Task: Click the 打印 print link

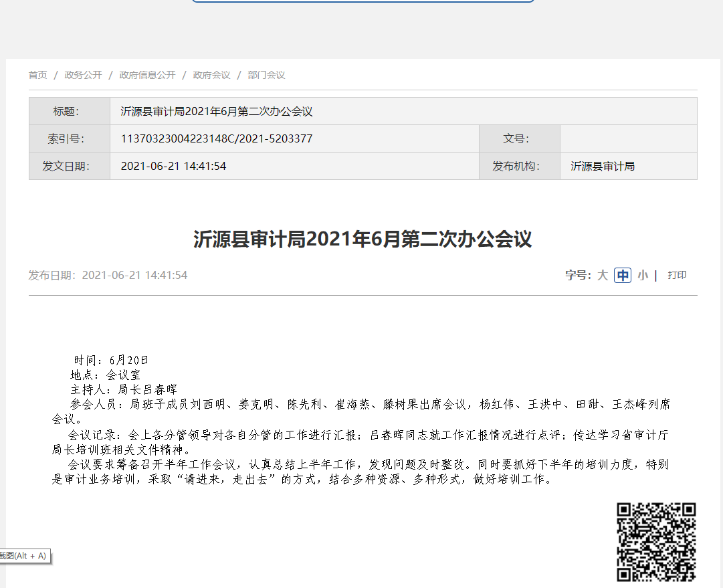Action: click(677, 275)
